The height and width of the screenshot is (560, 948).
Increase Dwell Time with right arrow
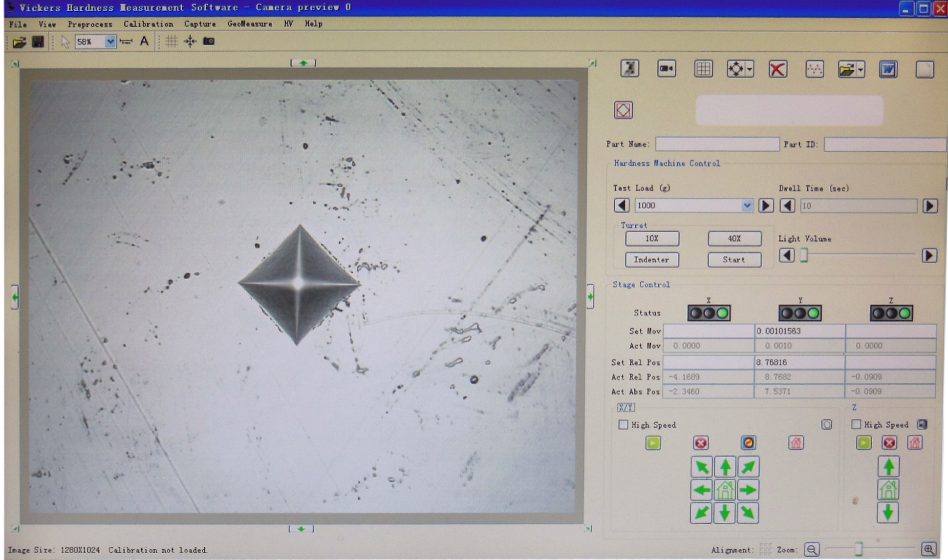pos(930,206)
